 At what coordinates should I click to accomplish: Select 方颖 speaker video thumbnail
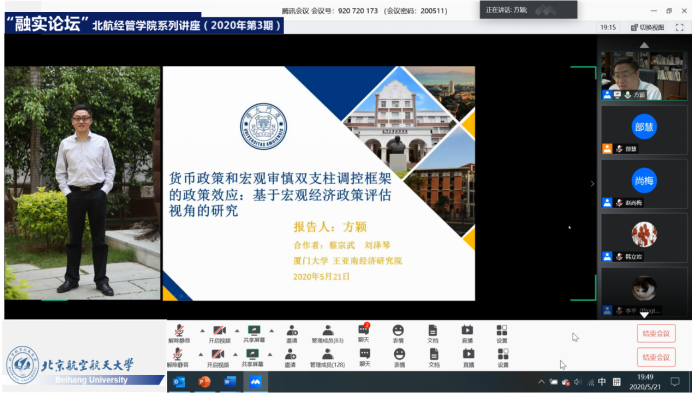[x=644, y=76]
